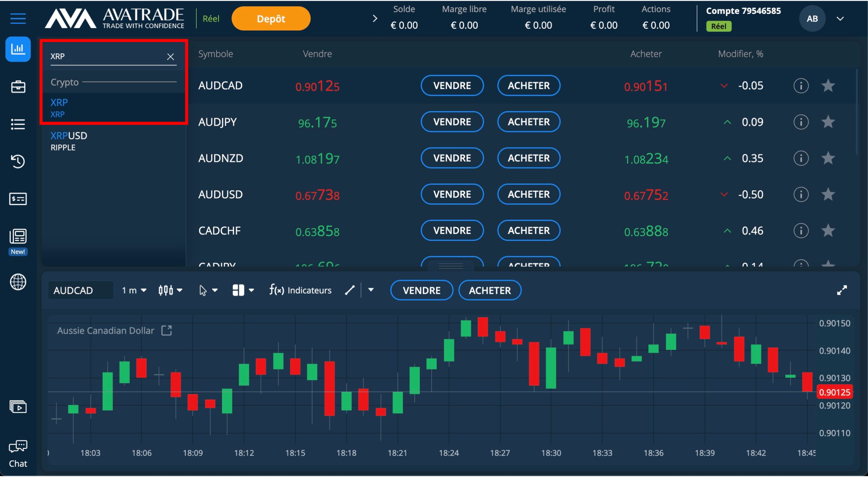Click ACHETER for AUDNZD
Screen dimensions: 868x477
point(529,158)
